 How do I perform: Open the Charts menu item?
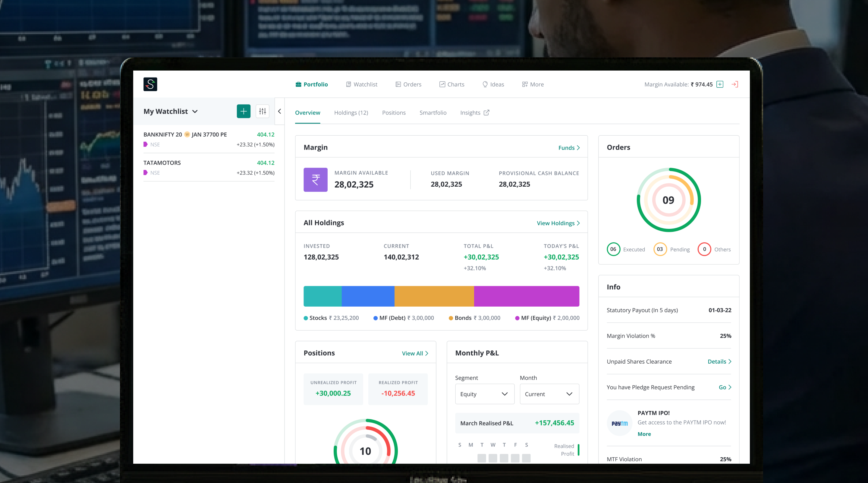451,84
